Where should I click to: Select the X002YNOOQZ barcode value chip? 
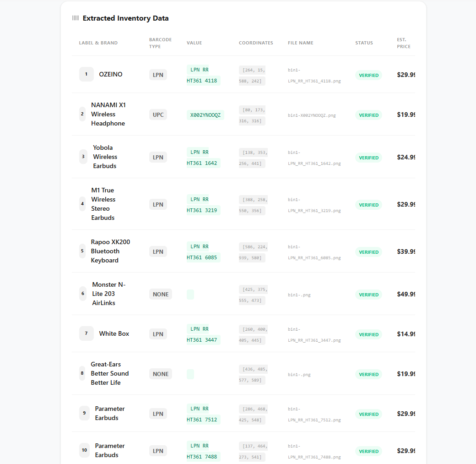(x=205, y=115)
